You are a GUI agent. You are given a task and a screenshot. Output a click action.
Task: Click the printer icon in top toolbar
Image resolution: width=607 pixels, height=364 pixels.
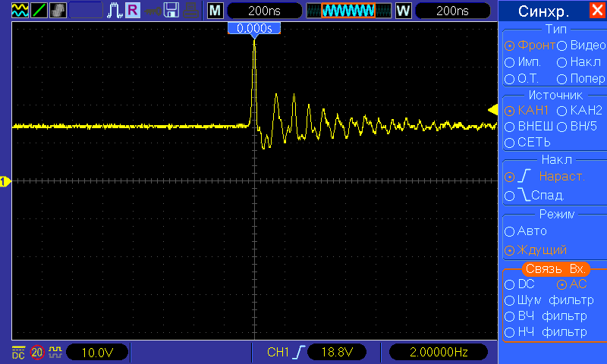click(191, 11)
